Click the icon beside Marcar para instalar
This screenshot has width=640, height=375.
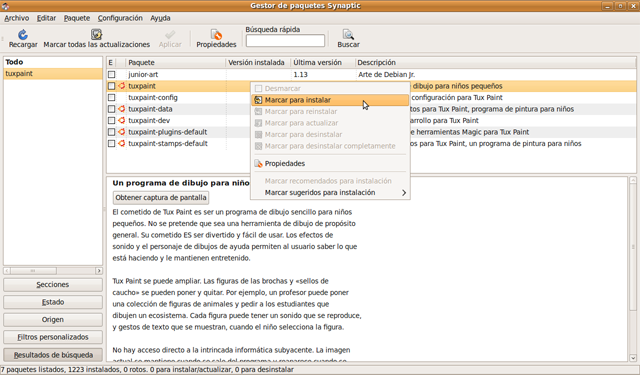(258, 100)
